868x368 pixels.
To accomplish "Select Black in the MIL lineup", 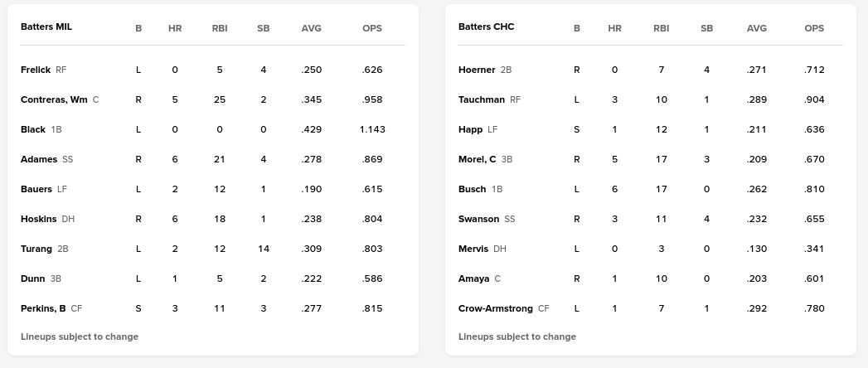I will click(x=33, y=129).
